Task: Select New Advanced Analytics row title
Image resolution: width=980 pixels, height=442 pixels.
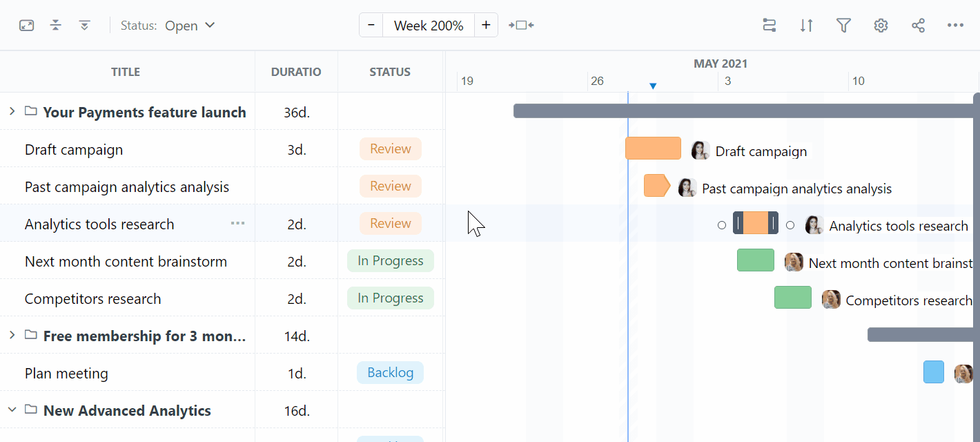Action: (x=127, y=411)
